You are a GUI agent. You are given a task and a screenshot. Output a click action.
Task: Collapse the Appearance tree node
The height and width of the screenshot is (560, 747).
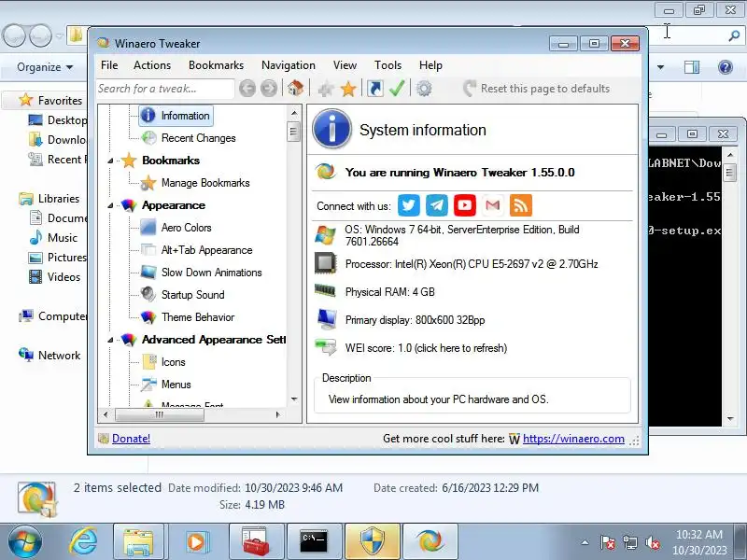coord(110,205)
